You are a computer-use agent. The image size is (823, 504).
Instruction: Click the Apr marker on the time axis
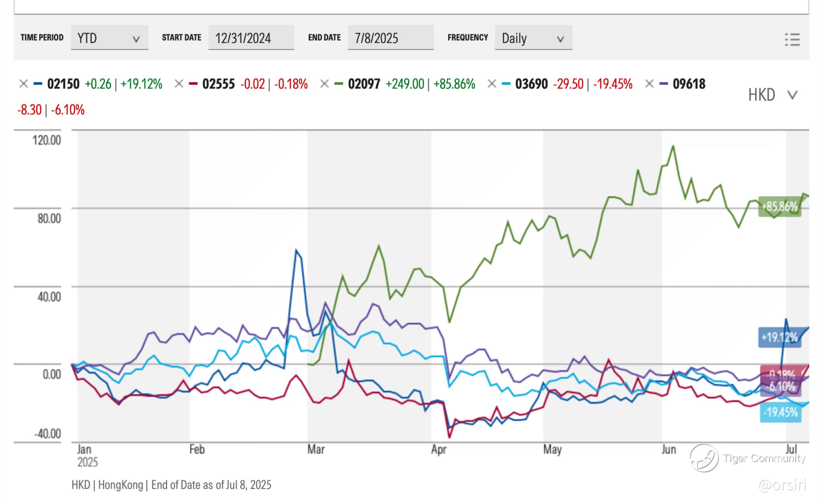coord(438,450)
